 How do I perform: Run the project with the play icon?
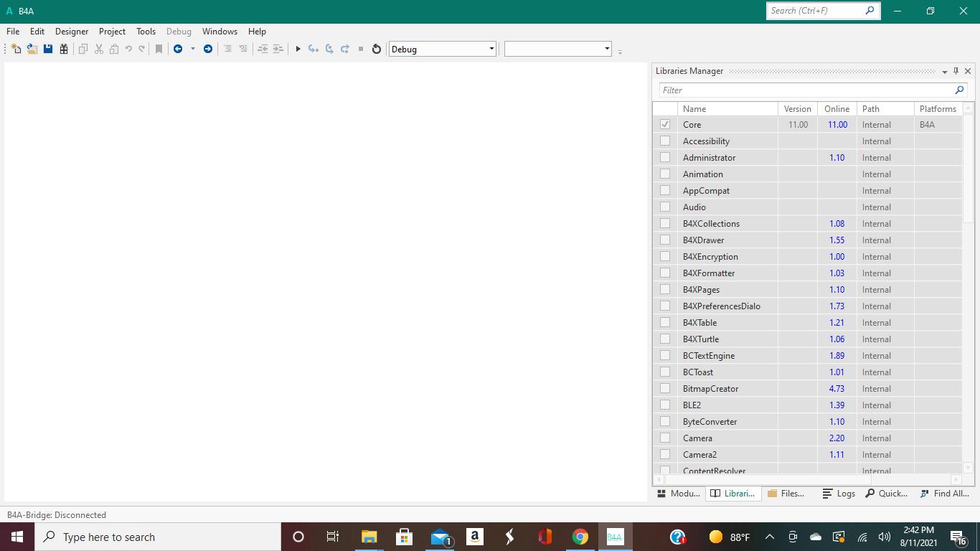(x=298, y=49)
